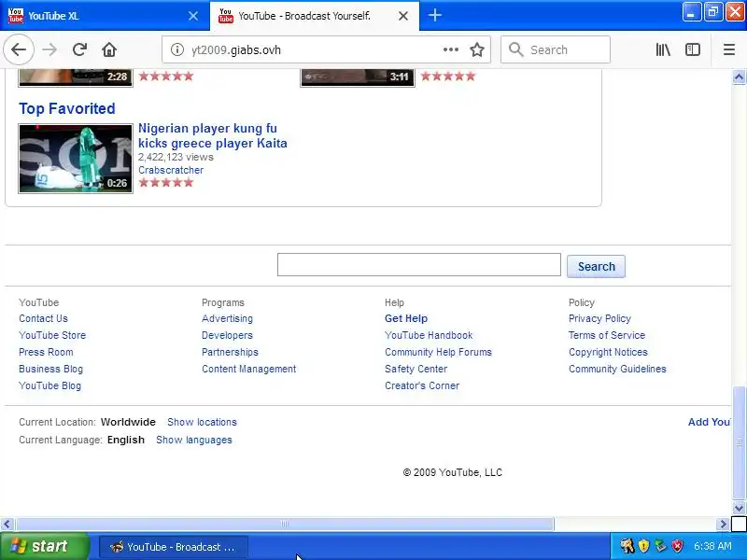The width and height of the screenshot is (747, 560).
Task: Click the yellow shield tray icon
Action: click(x=643, y=546)
